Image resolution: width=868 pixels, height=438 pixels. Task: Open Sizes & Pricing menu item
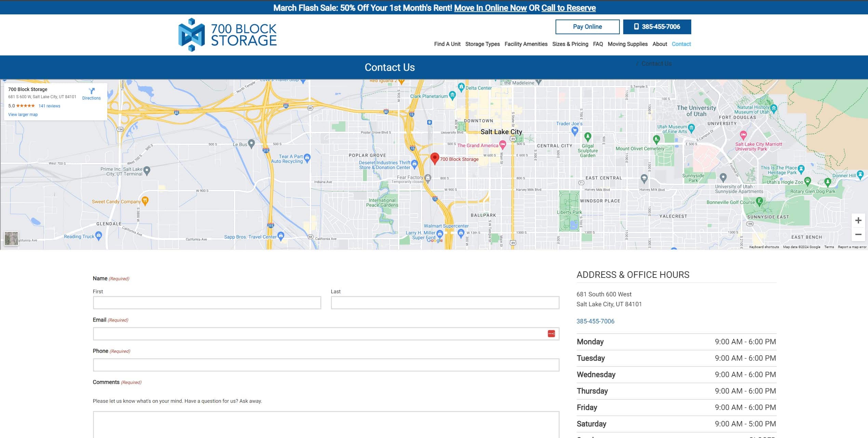click(x=570, y=44)
